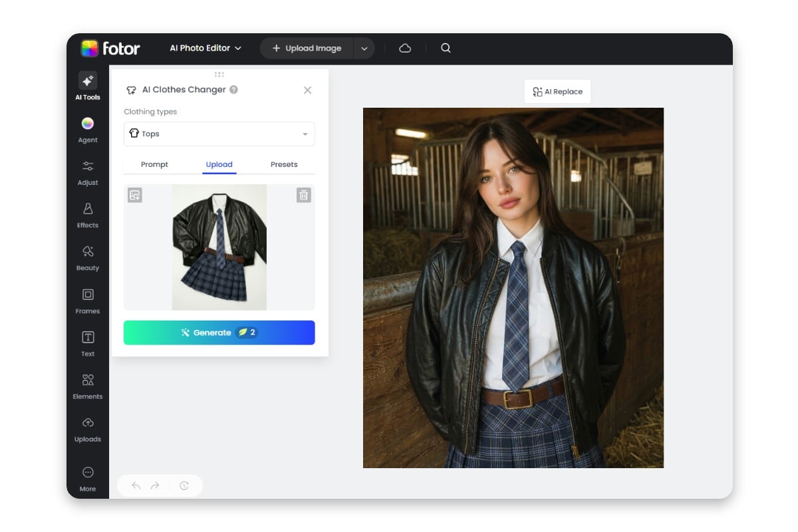This screenshot has height=532, width=798.
Task: Click the cloud save icon
Action: (404, 48)
